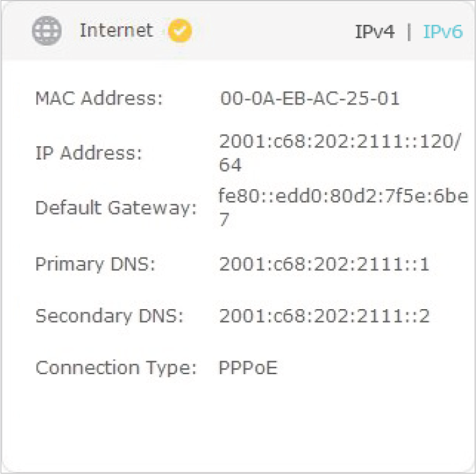Click the Connection Type label
The width and height of the screenshot is (476, 474).
[116, 368]
